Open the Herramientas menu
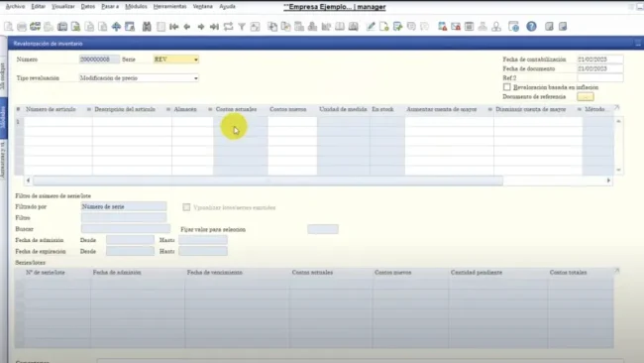This screenshot has width=644, height=363. [169, 7]
